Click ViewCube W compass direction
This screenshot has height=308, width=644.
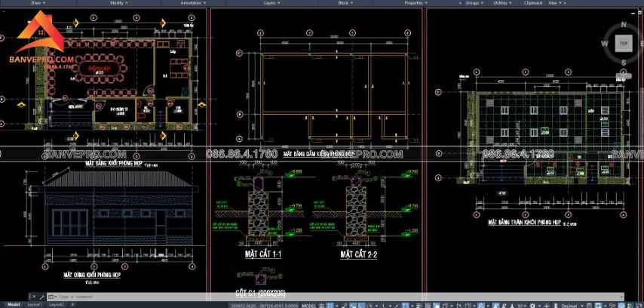pyautogui.click(x=605, y=44)
